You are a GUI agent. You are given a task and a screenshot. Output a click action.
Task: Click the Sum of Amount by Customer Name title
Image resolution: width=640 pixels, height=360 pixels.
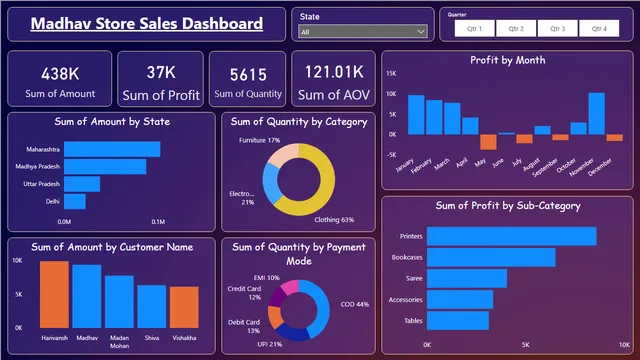tap(112, 247)
